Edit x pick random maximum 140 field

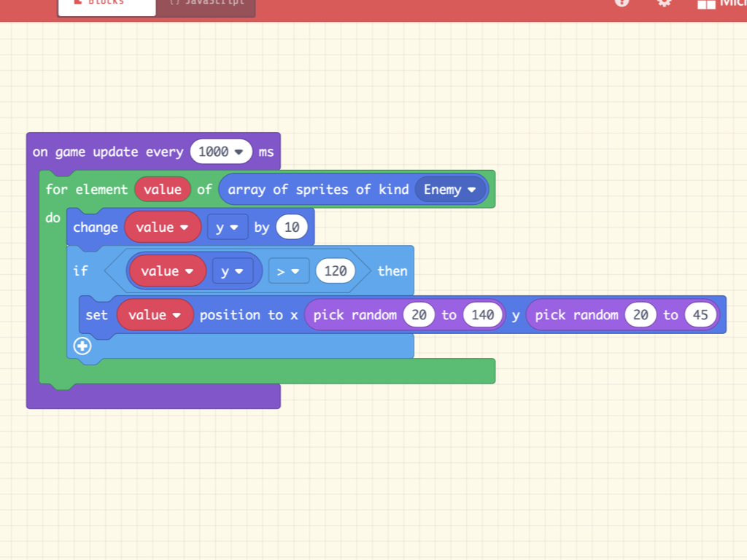point(483,315)
